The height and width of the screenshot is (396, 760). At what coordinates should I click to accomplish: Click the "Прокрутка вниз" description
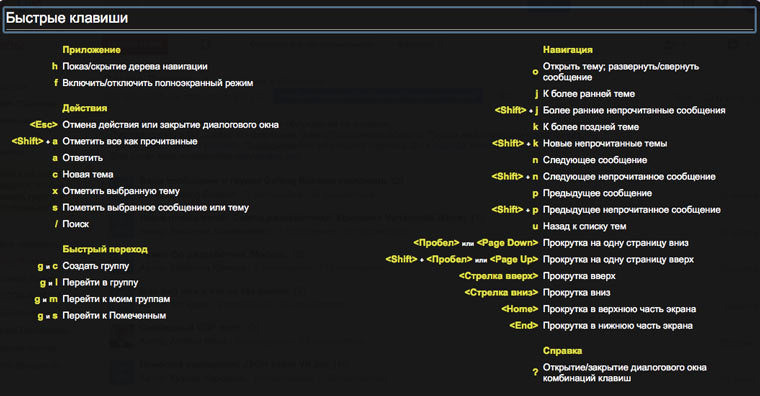(x=576, y=293)
